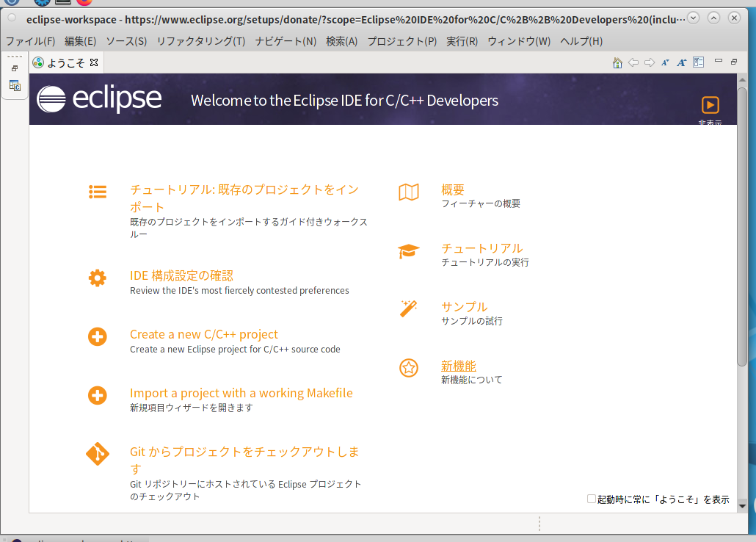Click plus icon beside Import a project with Makefile
This screenshot has height=542, width=756.
pos(98,395)
